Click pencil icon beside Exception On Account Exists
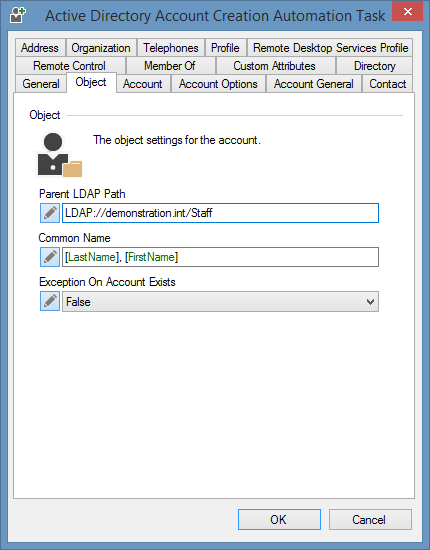This screenshot has width=430, height=550. (50, 301)
